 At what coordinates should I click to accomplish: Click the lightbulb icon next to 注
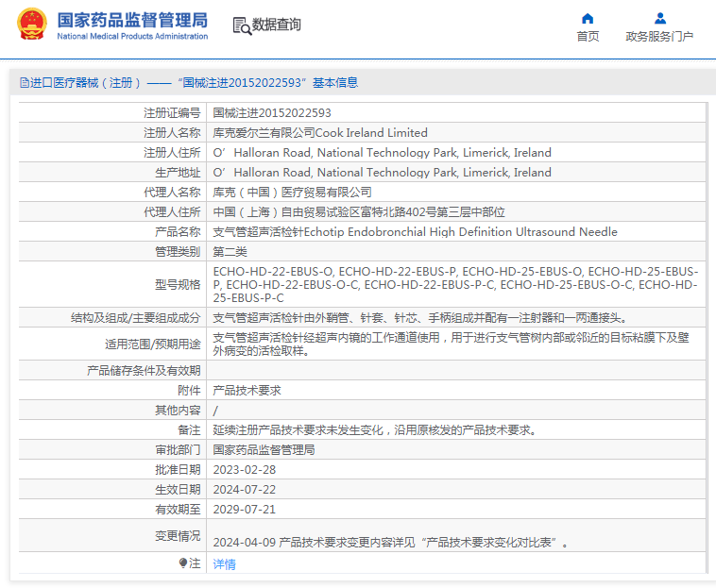point(183,563)
